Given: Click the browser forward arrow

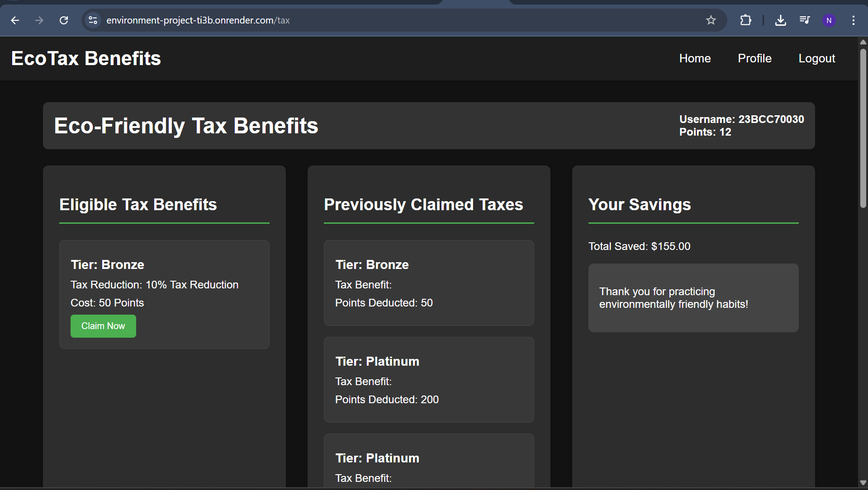Looking at the screenshot, I should pos(39,20).
